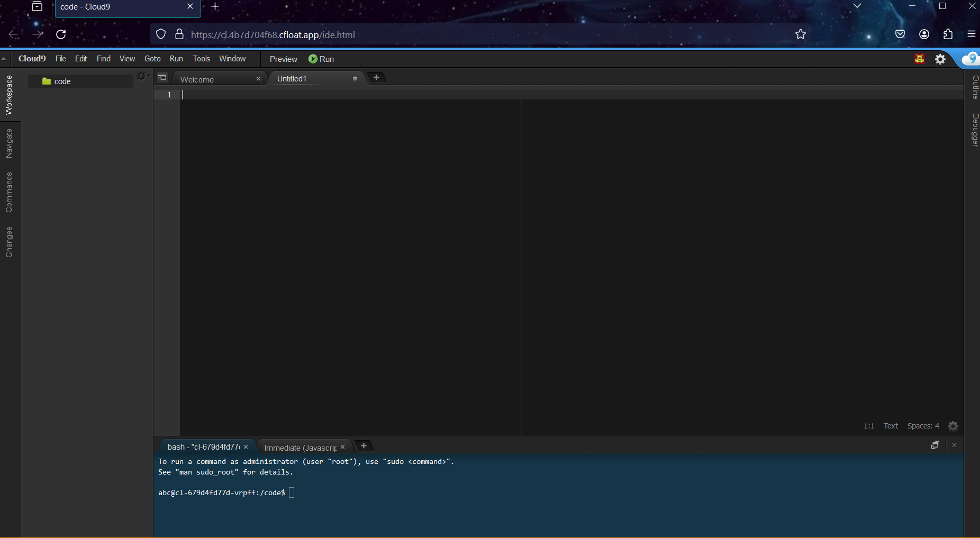Screen dimensions: 980x538
Task: Toggle the Outline panel on the right
Action: [x=975, y=87]
